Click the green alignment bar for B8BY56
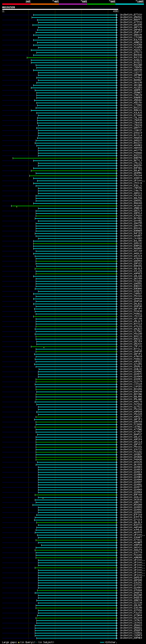The image size is (146, 644). pos(65,158)
